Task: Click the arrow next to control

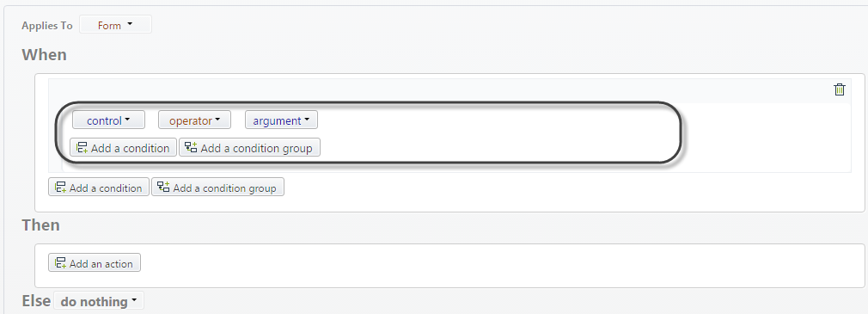Action: 127,119
